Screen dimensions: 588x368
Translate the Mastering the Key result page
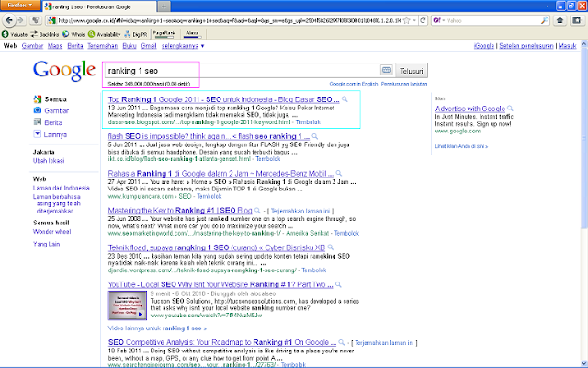point(300,211)
